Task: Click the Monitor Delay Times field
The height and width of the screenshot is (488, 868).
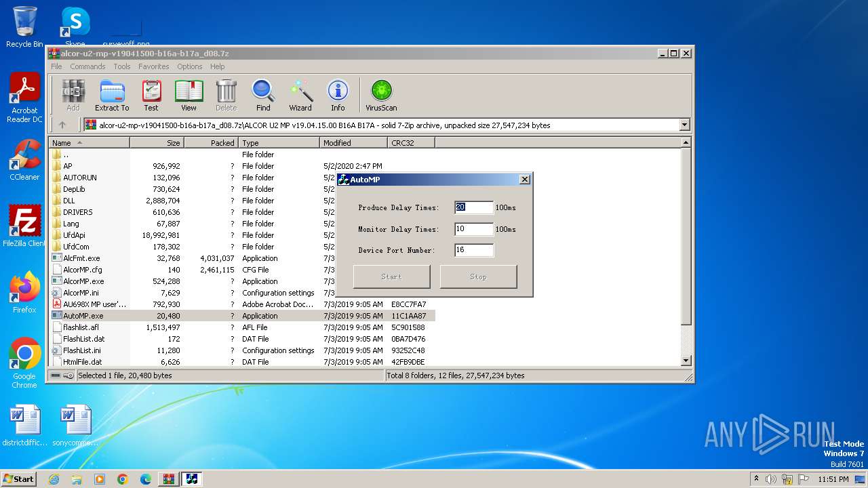Action: tap(473, 229)
